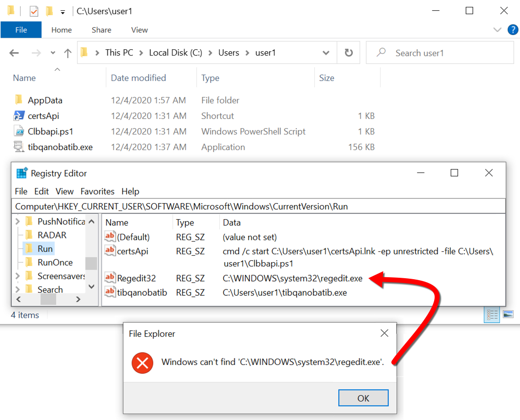Click the registry key path address bar
The height and width of the screenshot is (420, 520).
coord(258,207)
